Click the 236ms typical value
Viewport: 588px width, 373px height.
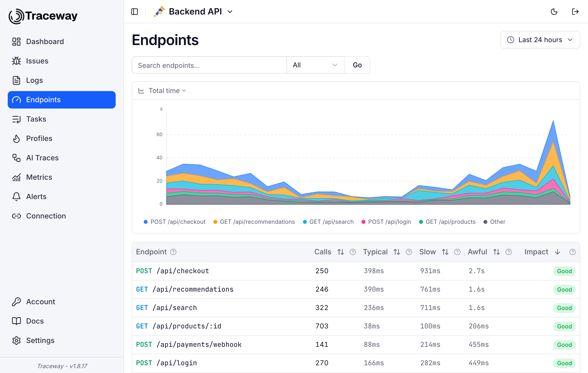point(374,308)
